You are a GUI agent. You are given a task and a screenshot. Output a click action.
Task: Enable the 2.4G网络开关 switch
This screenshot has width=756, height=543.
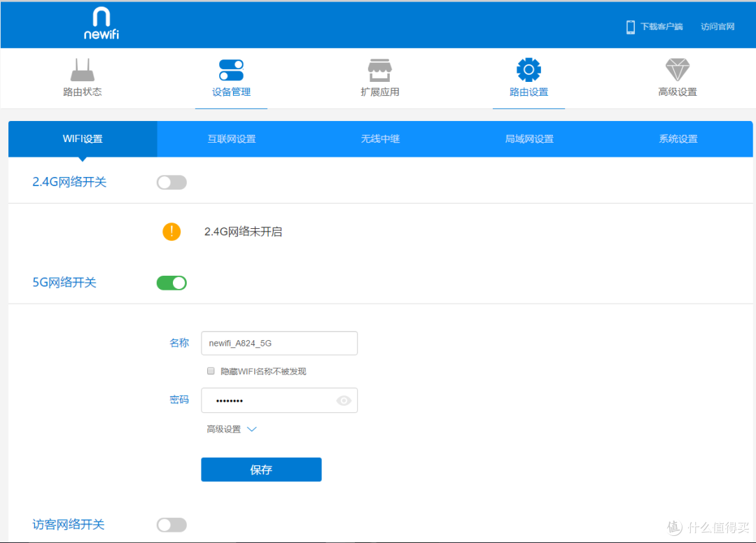tap(171, 182)
